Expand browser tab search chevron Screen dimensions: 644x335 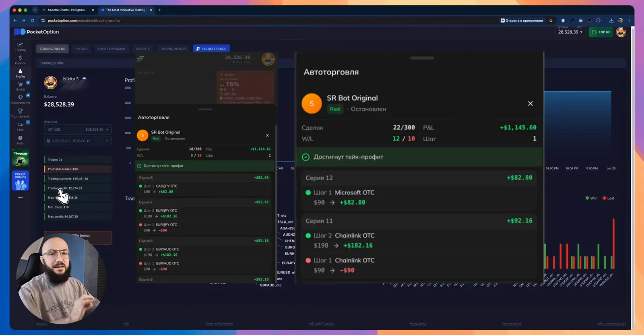(x=35, y=10)
